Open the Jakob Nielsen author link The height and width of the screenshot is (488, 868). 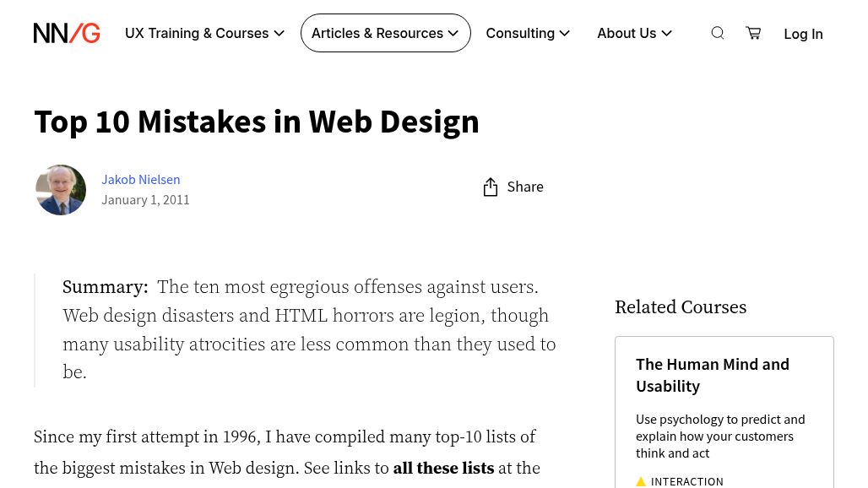click(140, 179)
